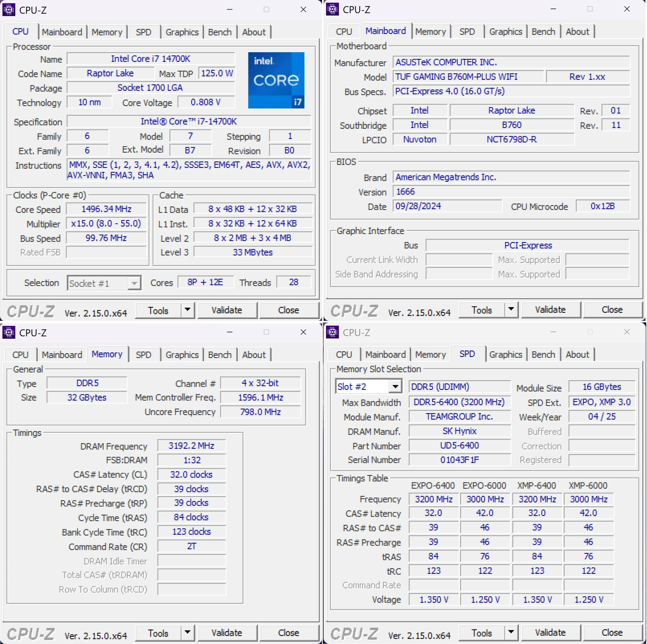Click the Uncore Frequency value 798.0 MHz
This screenshot has height=644, width=647.
pyautogui.click(x=260, y=412)
